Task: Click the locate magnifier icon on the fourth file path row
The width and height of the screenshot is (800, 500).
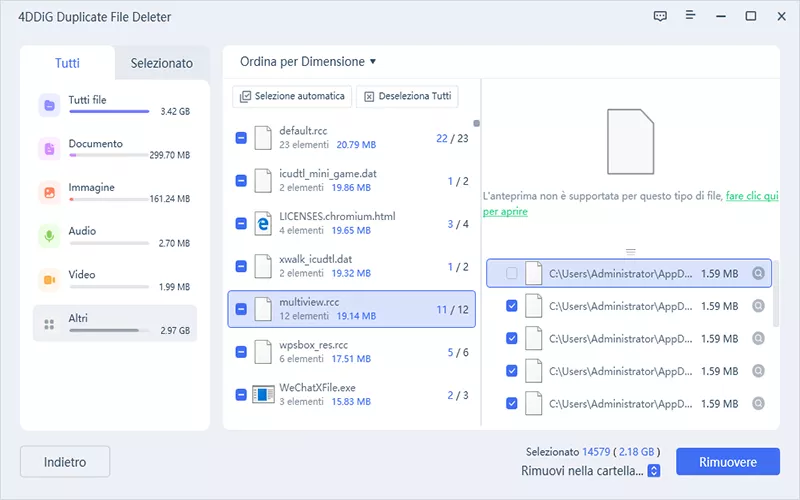Action: 759,371
